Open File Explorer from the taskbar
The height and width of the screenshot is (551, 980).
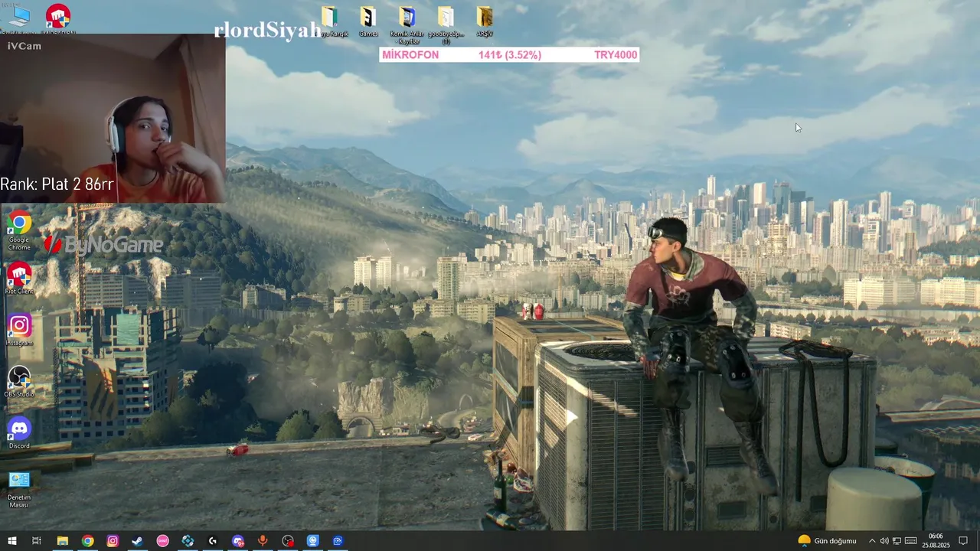(x=63, y=541)
